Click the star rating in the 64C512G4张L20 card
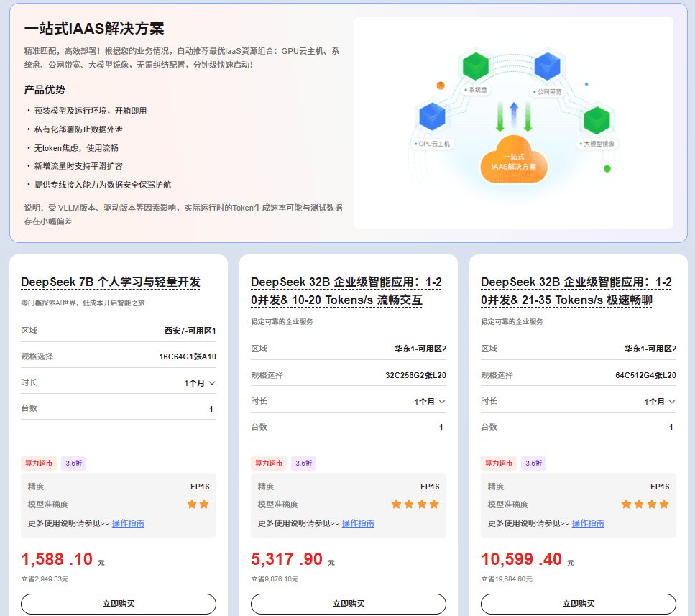The width and height of the screenshot is (695, 616). pyautogui.click(x=645, y=505)
